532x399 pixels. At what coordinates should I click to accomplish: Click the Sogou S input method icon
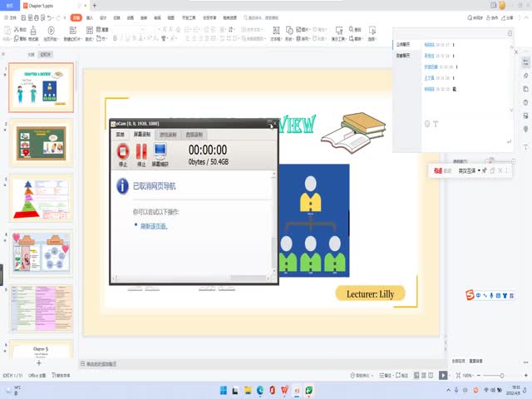[470, 294]
